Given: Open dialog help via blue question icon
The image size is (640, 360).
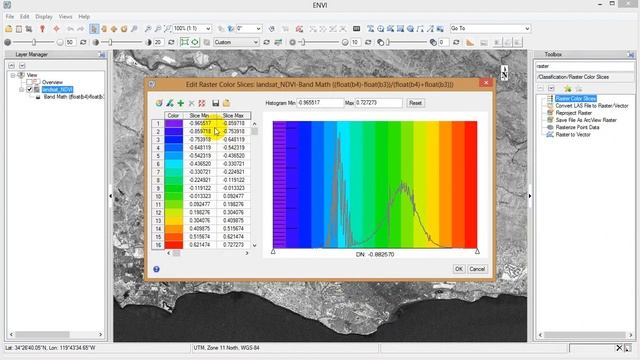Looking at the screenshot, I should tap(156, 269).
